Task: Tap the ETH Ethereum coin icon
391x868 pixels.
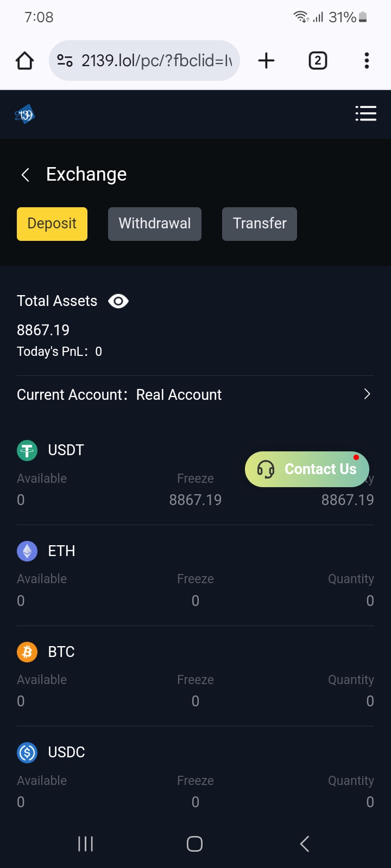Action: coord(27,551)
